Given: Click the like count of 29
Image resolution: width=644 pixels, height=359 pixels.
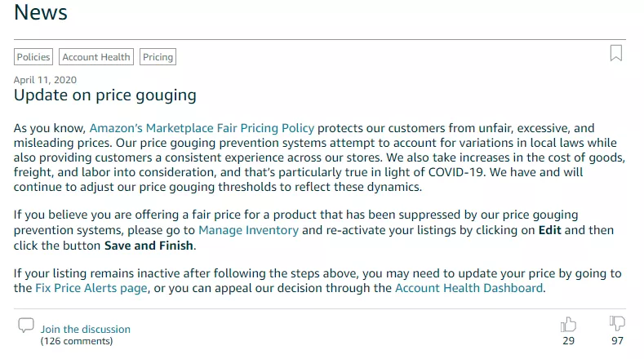Looking at the screenshot, I should coord(568,341).
